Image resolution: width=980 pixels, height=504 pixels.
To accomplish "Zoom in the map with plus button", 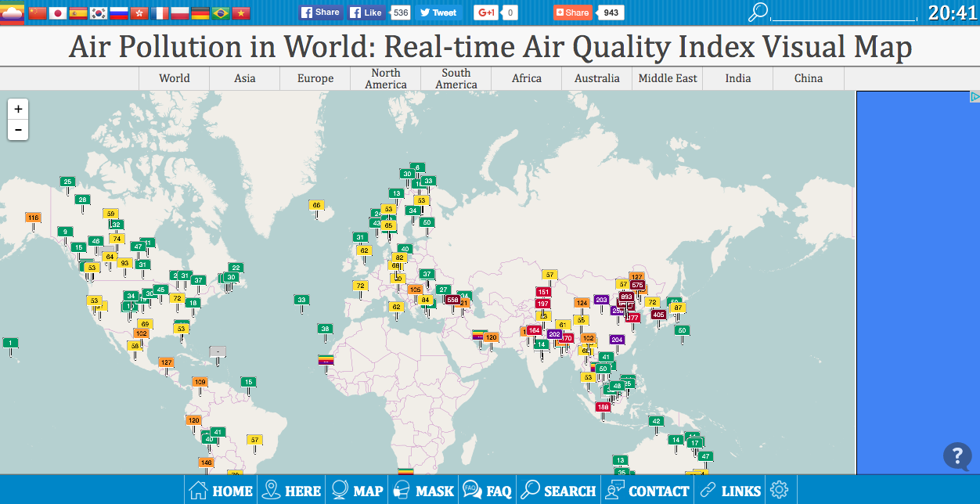I will point(18,110).
